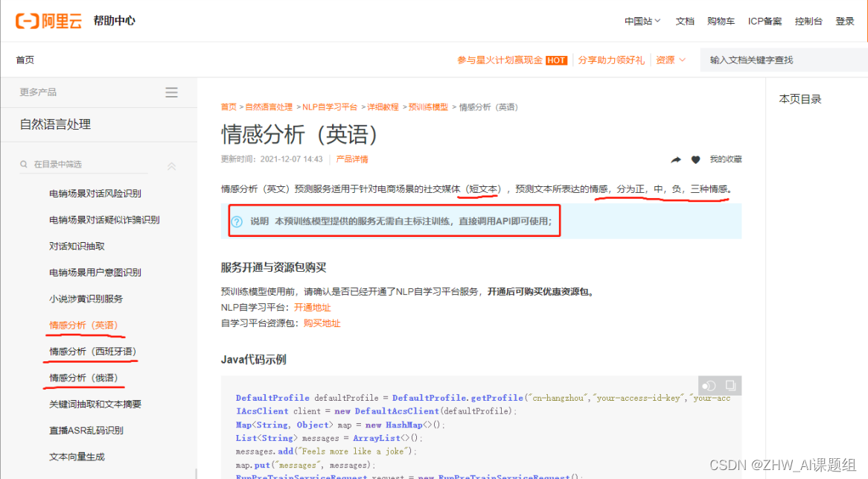Click 登录 to sign in
The width and height of the screenshot is (868, 479).
tap(845, 21)
